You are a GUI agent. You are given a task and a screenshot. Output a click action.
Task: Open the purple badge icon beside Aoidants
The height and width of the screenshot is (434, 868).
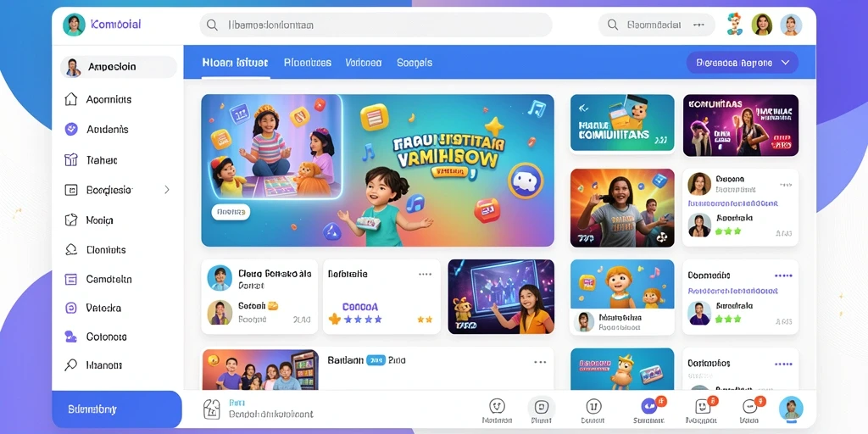tap(71, 129)
